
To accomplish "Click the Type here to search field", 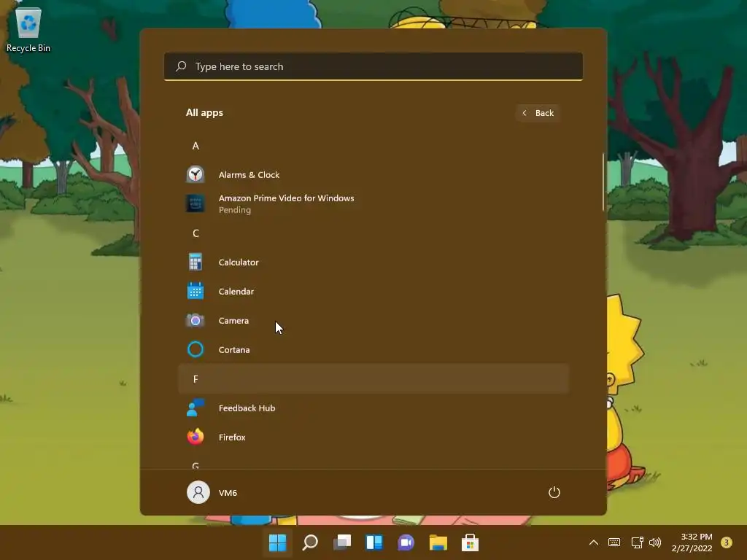I will tap(373, 66).
